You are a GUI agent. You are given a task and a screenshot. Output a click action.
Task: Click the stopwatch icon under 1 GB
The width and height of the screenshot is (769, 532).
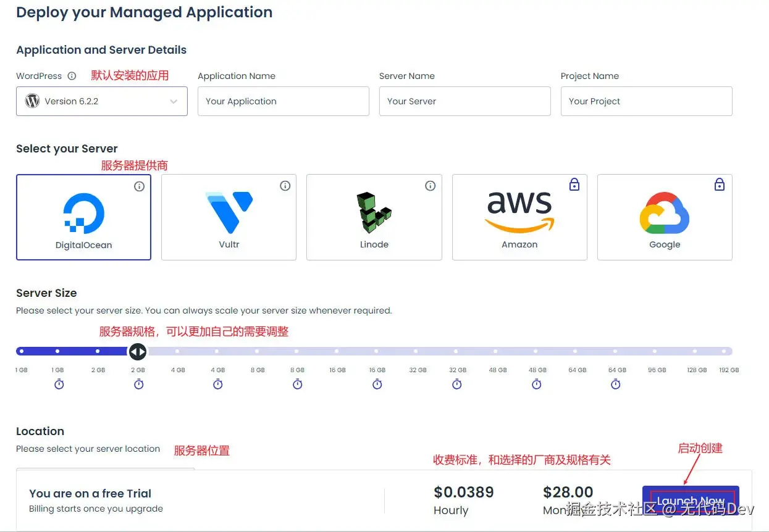tap(59, 384)
